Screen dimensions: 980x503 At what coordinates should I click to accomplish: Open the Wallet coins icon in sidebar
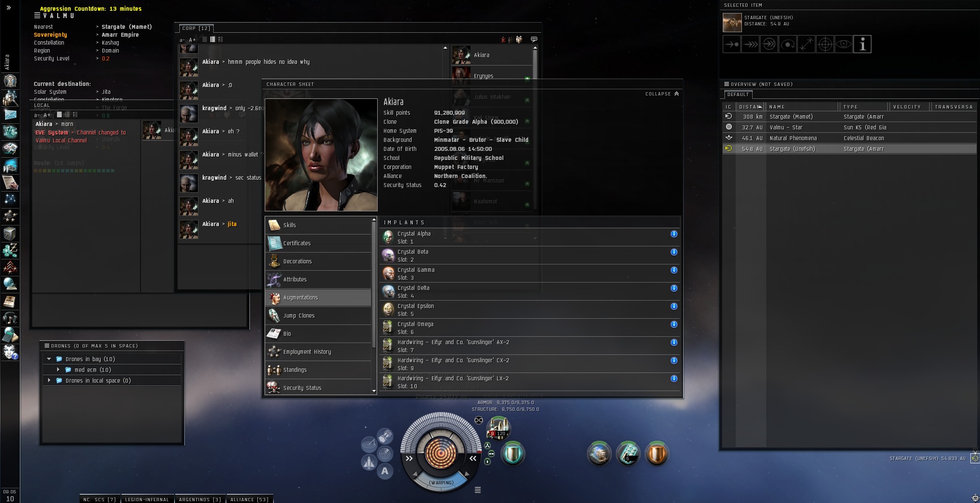coord(10,250)
